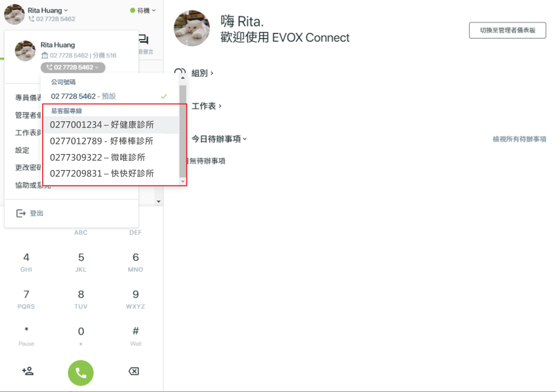Click Rita's large profile picture
The image size is (556, 392).
(192, 28)
